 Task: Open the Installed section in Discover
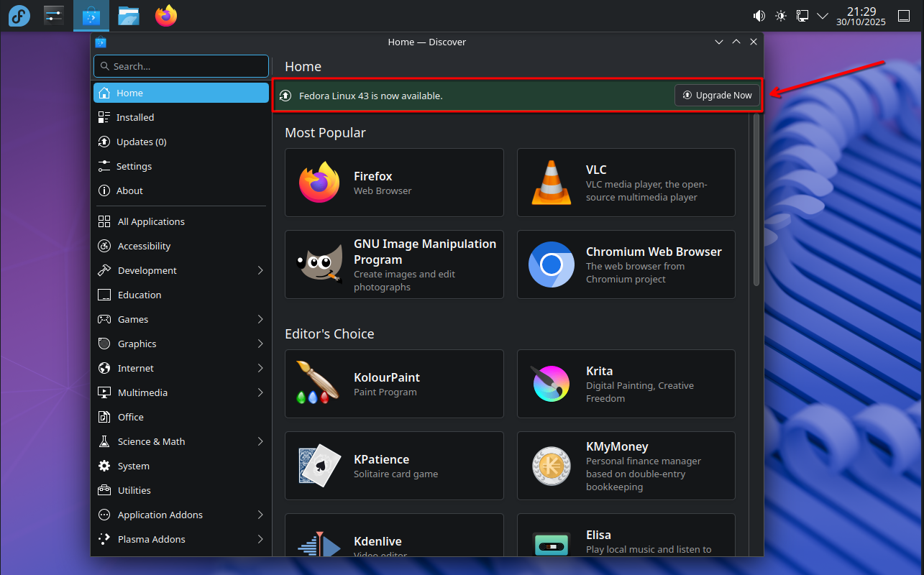point(135,116)
